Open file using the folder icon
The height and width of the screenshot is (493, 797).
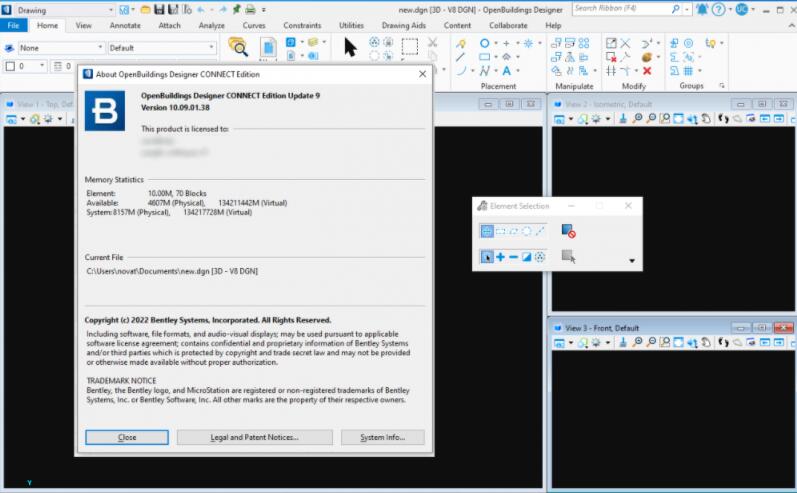[145, 9]
